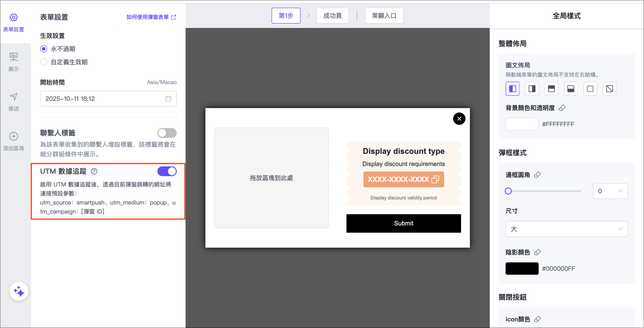Screen dimensions: 644x328
Task: Click the black Submit button in preview
Action: (x=403, y=223)
